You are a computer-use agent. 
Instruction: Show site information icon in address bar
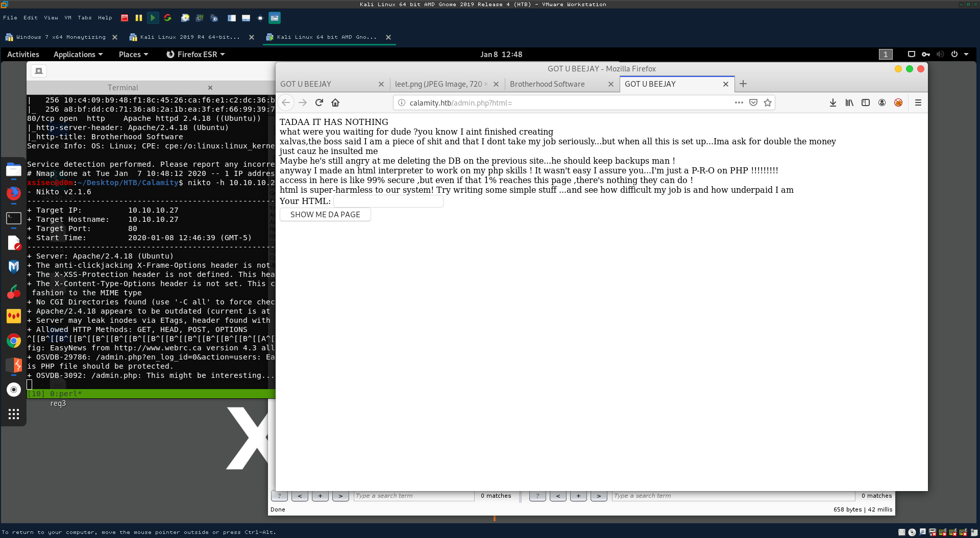(x=402, y=103)
